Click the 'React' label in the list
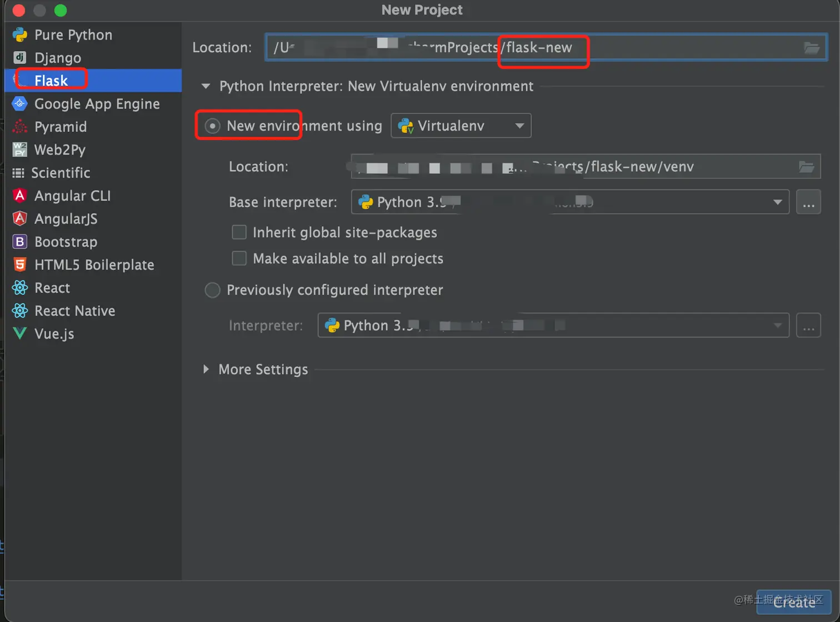The width and height of the screenshot is (840, 622). point(52,287)
